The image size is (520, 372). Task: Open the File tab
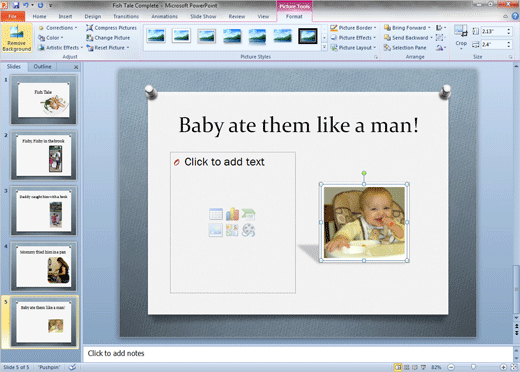13,16
